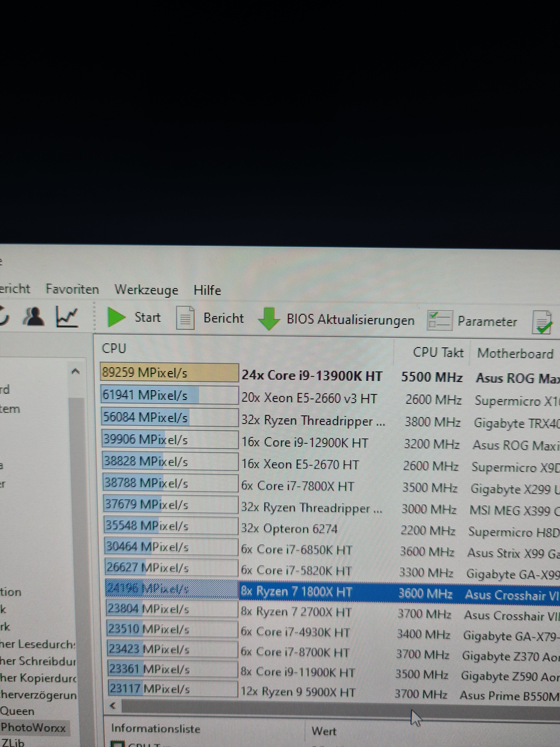The height and width of the screenshot is (747, 560).
Task: Sort by the CPU Takt column header
Action: (438, 353)
